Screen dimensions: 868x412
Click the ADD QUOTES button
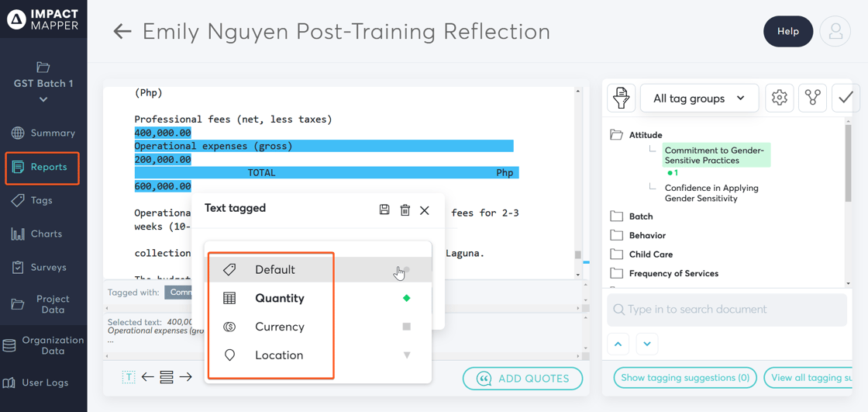(x=522, y=379)
